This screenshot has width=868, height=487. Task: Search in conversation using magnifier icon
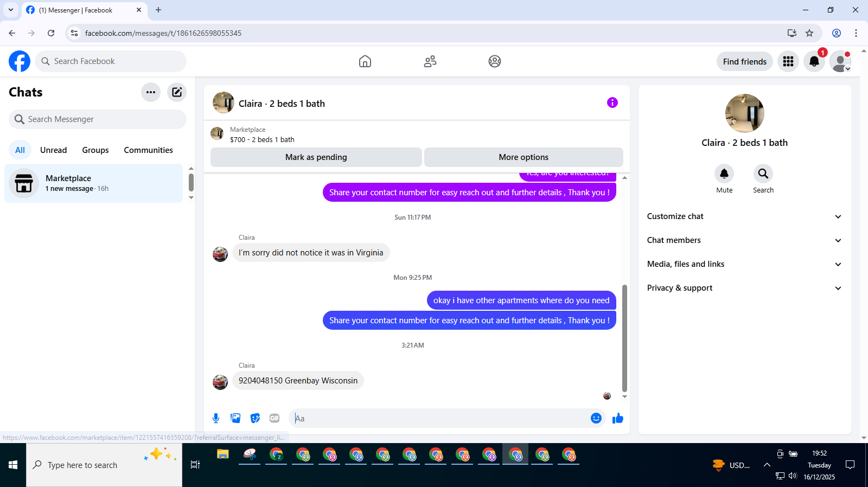click(x=763, y=174)
